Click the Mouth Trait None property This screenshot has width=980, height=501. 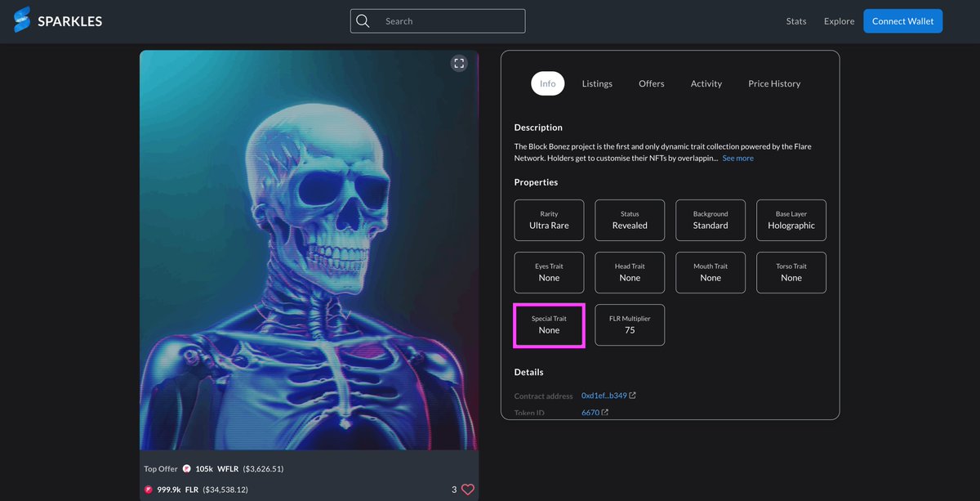pyautogui.click(x=710, y=273)
